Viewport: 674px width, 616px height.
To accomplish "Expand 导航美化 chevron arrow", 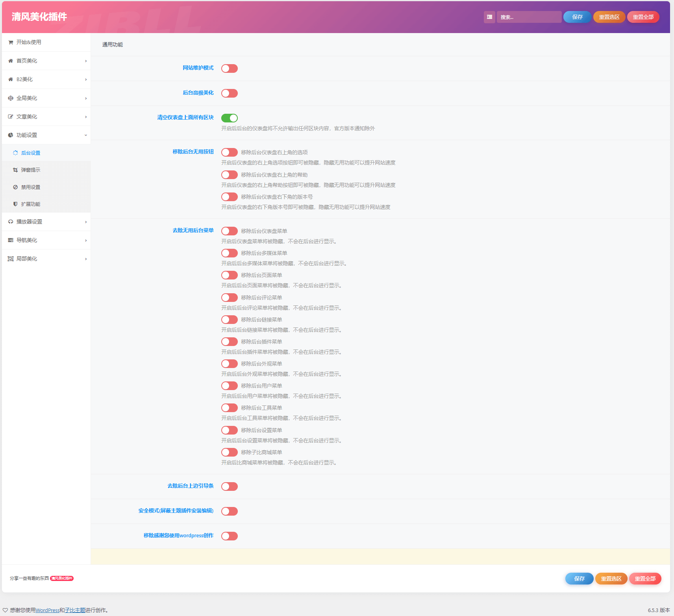I will pos(86,240).
